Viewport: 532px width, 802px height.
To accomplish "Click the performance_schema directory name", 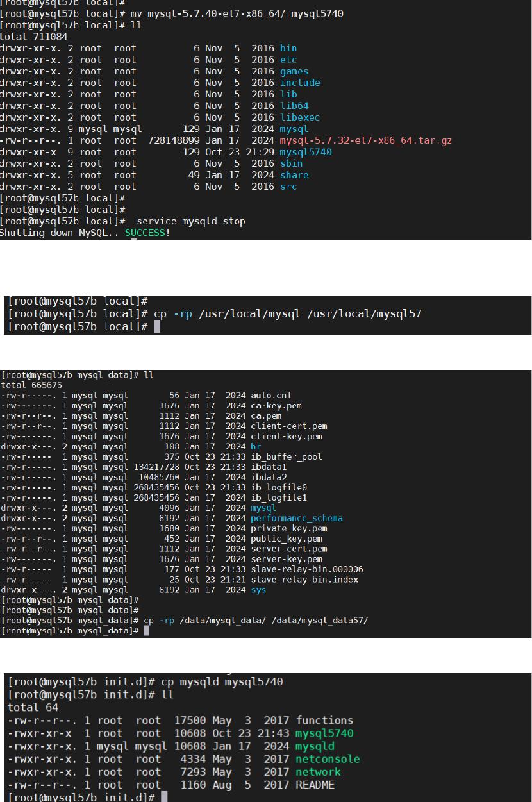I will (296, 518).
